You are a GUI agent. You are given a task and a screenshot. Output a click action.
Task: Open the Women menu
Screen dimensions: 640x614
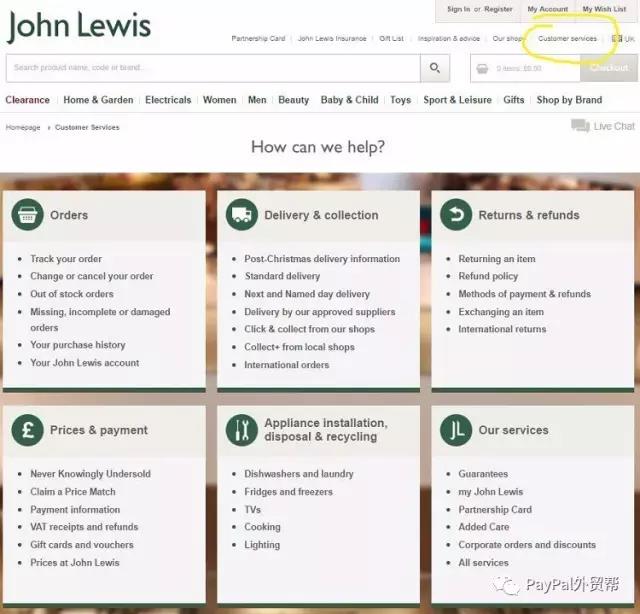click(x=220, y=100)
